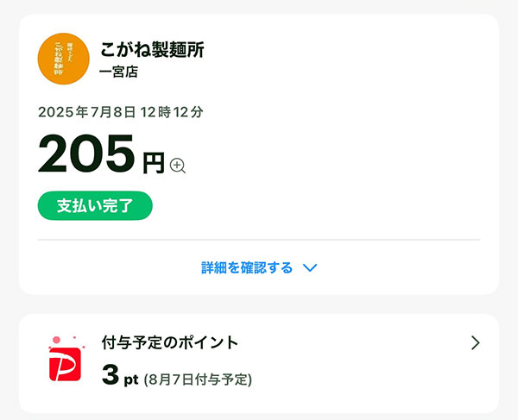Expand details using the blue down chevron
The height and width of the screenshot is (420, 518).
point(310,267)
